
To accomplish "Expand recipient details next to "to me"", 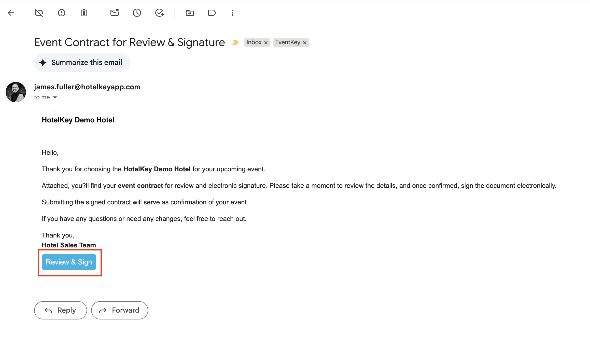I will pyautogui.click(x=55, y=97).
